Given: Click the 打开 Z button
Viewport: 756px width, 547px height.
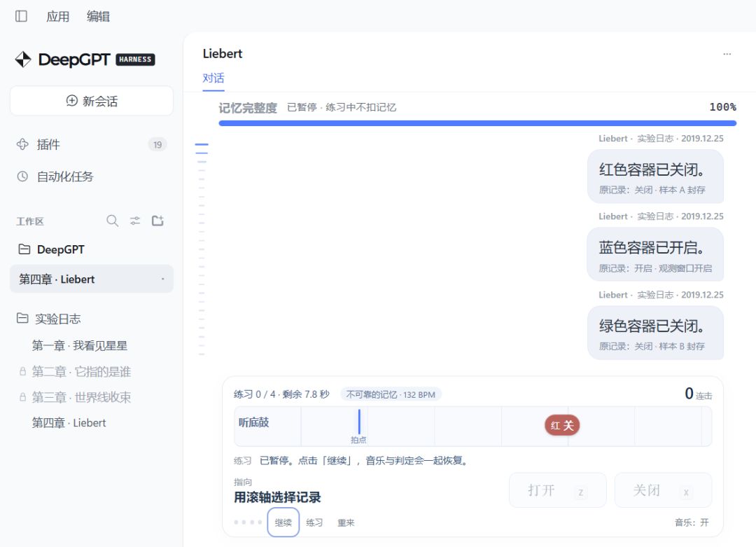Looking at the screenshot, I should click(x=558, y=490).
